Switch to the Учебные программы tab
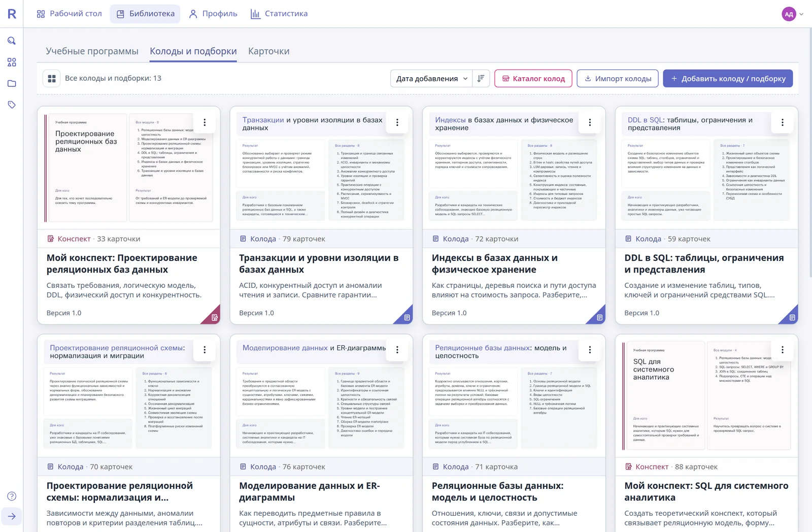Viewport: 812px width, 532px height. [x=92, y=51]
